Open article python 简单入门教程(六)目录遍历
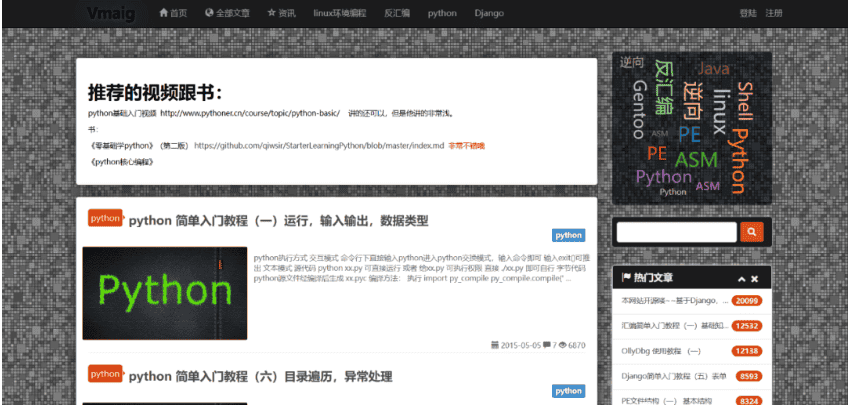This screenshot has height=405, width=850. (260, 376)
